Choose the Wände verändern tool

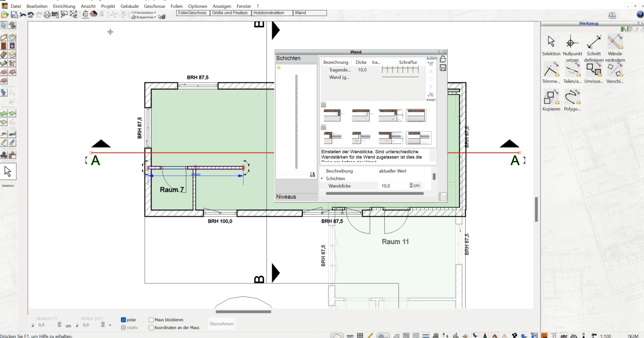[x=615, y=42]
